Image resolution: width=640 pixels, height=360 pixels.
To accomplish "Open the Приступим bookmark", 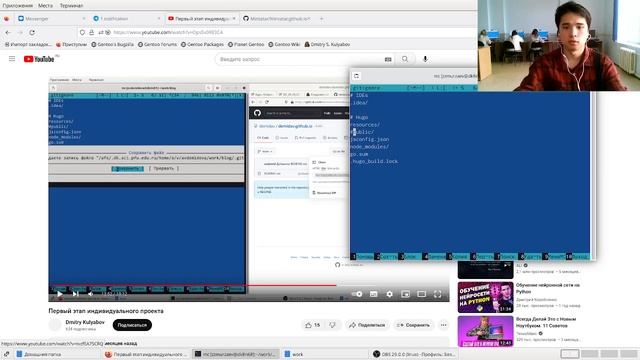I will [71, 44].
